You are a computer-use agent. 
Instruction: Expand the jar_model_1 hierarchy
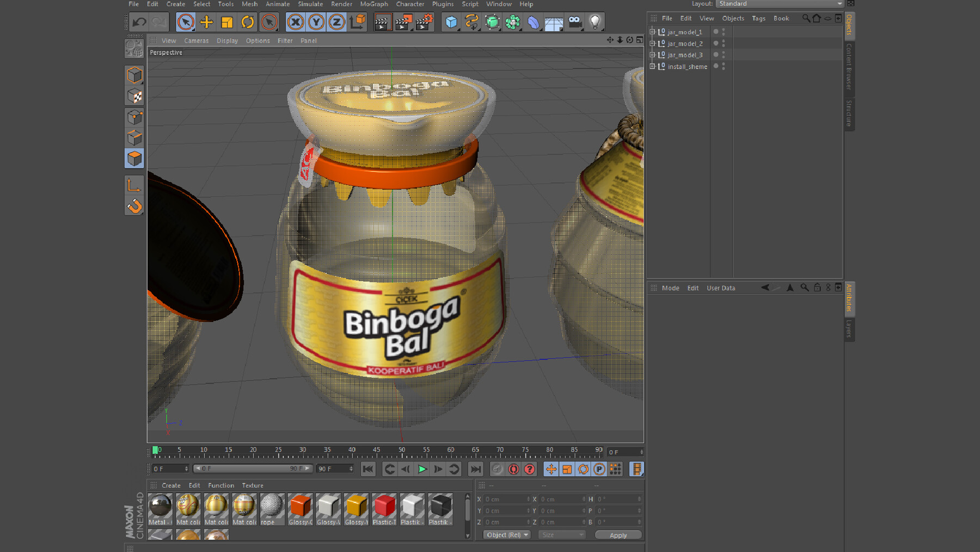652,32
